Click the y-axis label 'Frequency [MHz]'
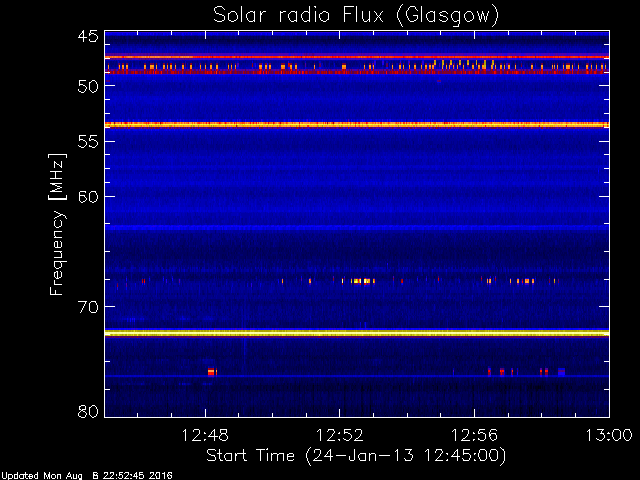This screenshot has height=480, width=640. 57,224
